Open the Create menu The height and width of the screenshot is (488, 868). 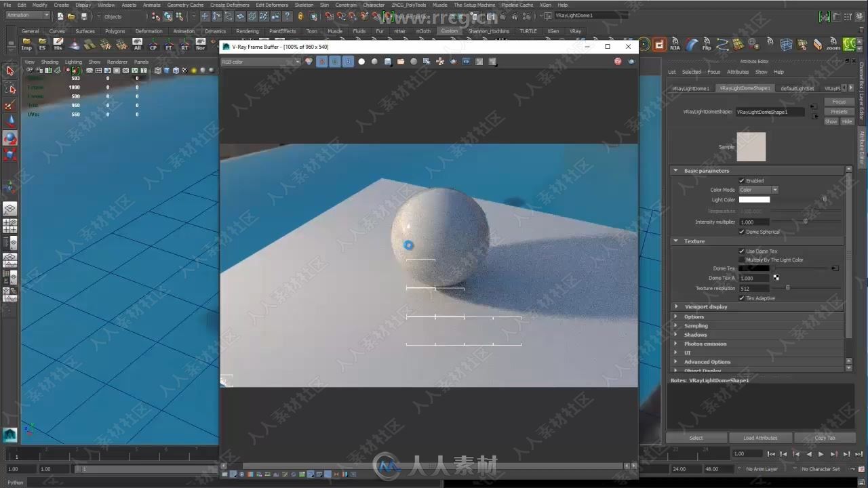(x=62, y=5)
